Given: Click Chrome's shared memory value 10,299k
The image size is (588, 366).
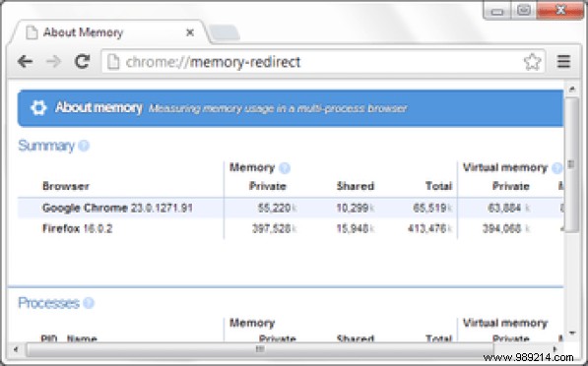Looking at the screenshot, I should tap(356, 208).
